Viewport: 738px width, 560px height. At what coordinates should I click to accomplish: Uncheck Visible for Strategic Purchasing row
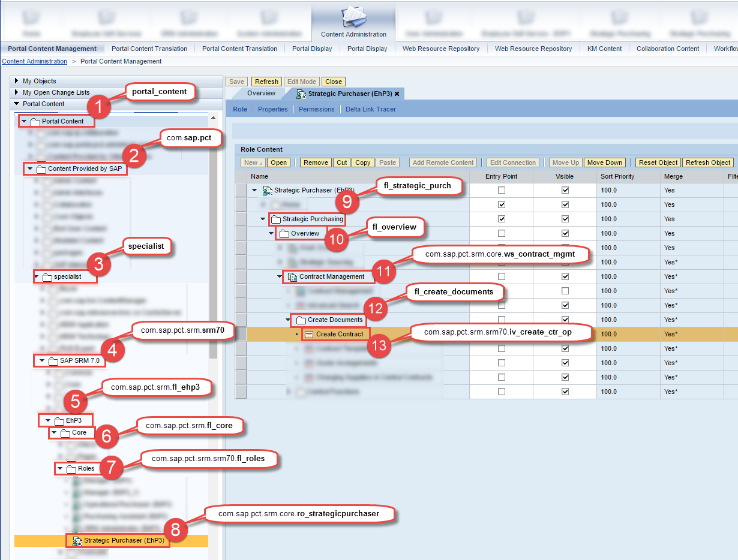[x=565, y=219]
